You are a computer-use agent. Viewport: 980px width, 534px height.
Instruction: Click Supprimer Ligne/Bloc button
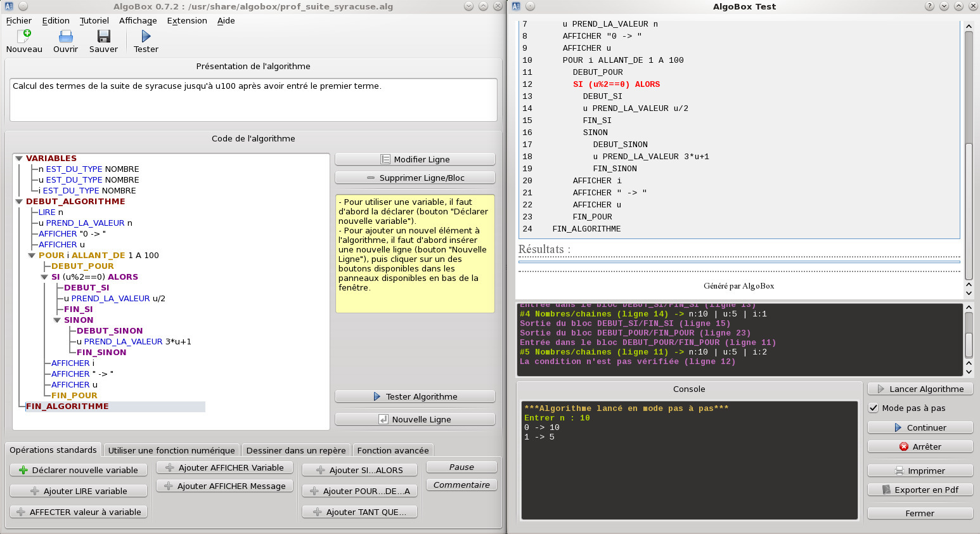(415, 178)
